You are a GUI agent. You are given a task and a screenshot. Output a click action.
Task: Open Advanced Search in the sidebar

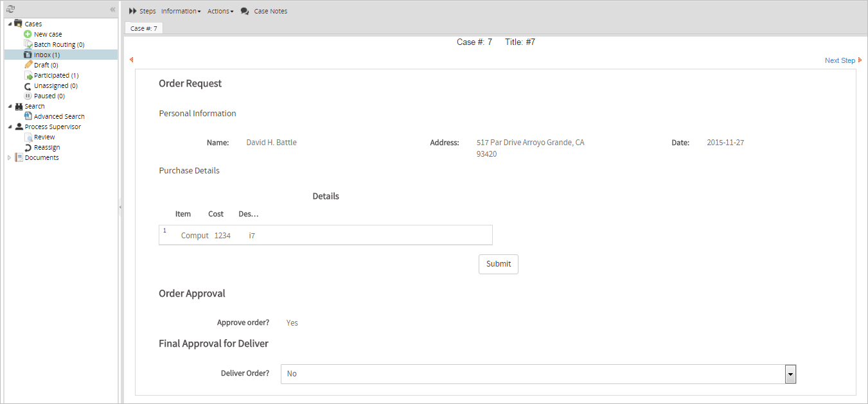click(58, 116)
